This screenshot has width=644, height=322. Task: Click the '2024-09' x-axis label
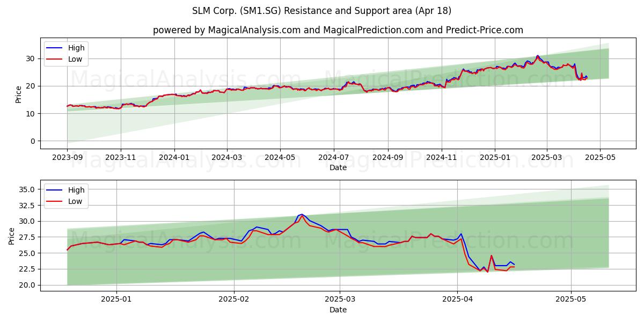pos(389,158)
